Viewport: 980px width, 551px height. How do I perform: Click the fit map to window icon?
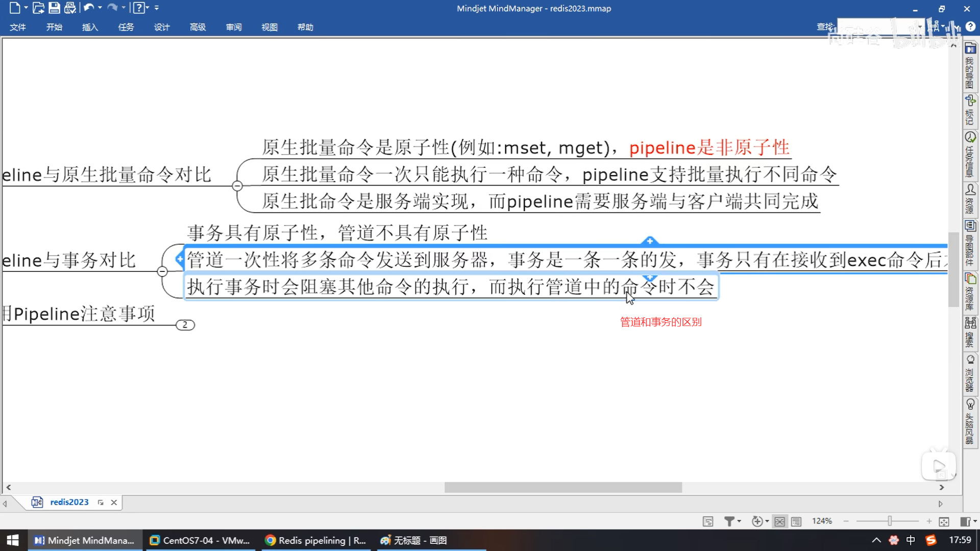point(944,521)
